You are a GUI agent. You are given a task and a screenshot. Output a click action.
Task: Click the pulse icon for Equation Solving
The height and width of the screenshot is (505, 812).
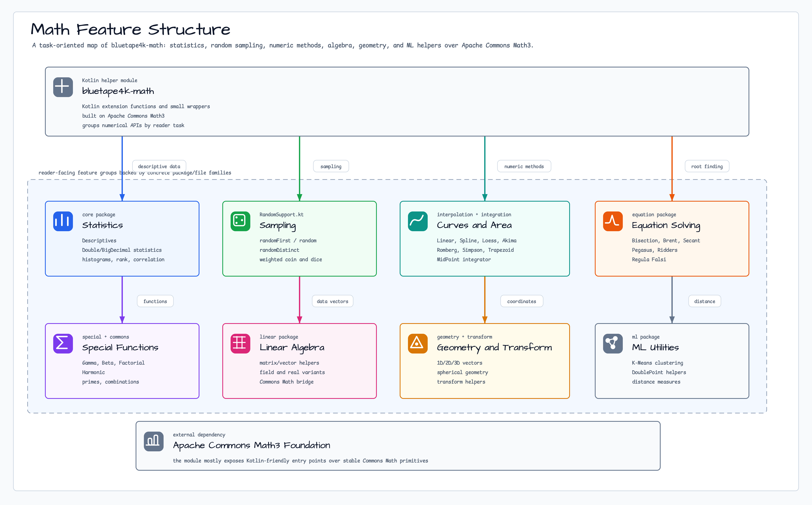tap(613, 221)
